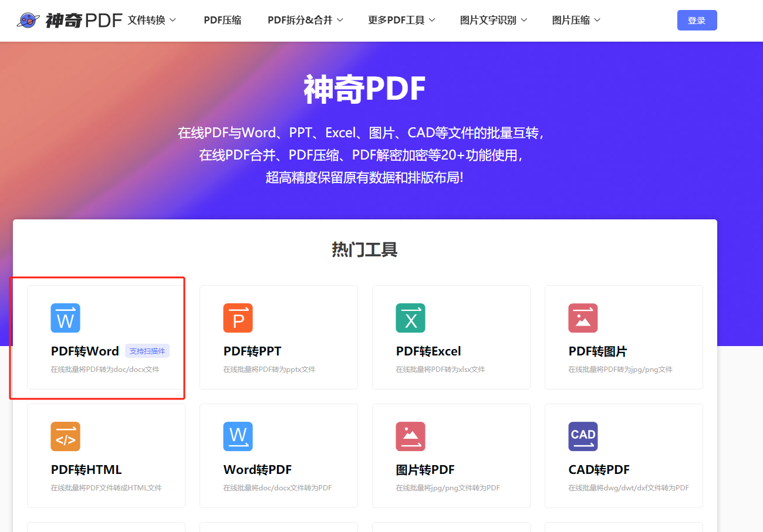Open the CAD转PDF purple CAD icon

[x=583, y=436]
